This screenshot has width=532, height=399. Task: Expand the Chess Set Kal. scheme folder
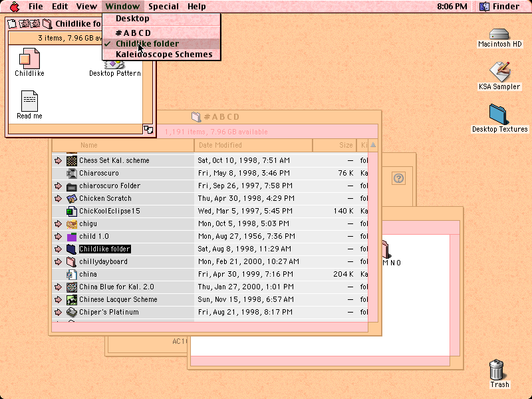(x=58, y=160)
